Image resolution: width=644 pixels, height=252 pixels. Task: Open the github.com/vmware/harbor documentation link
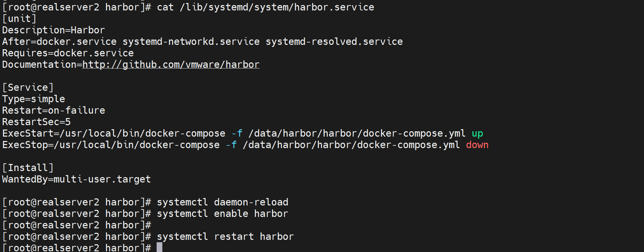click(171, 64)
